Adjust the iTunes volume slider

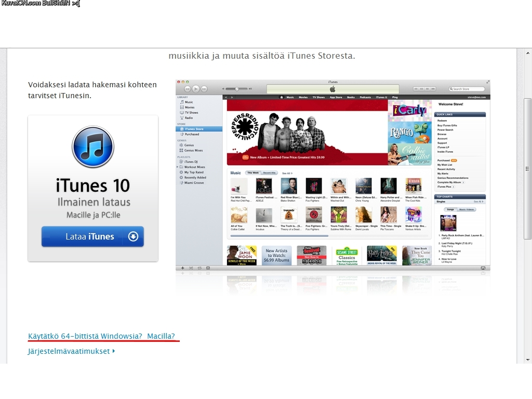click(x=236, y=89)
